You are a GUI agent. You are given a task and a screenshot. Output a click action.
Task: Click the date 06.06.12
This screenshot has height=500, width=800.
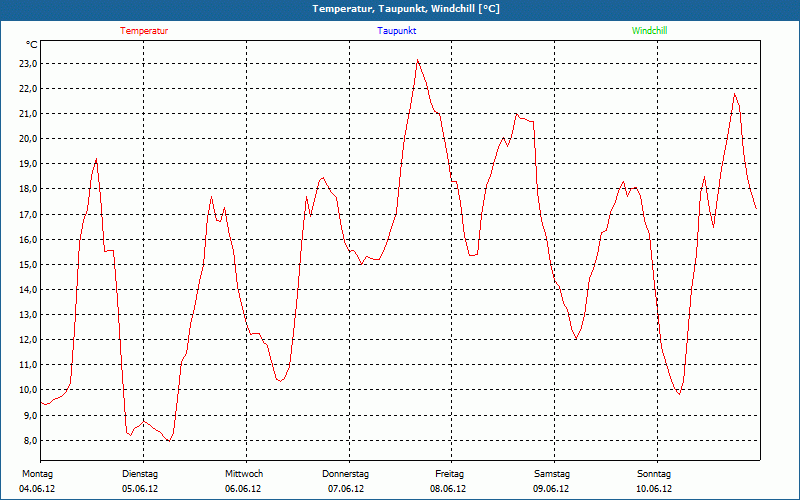coord(243,489)
